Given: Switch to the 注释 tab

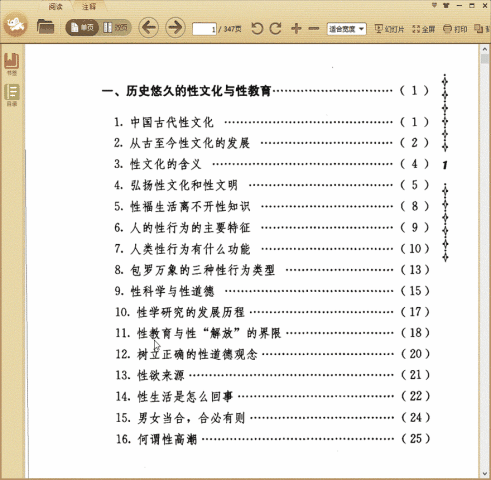Looking at the screenshot, I should pos(89,6).
